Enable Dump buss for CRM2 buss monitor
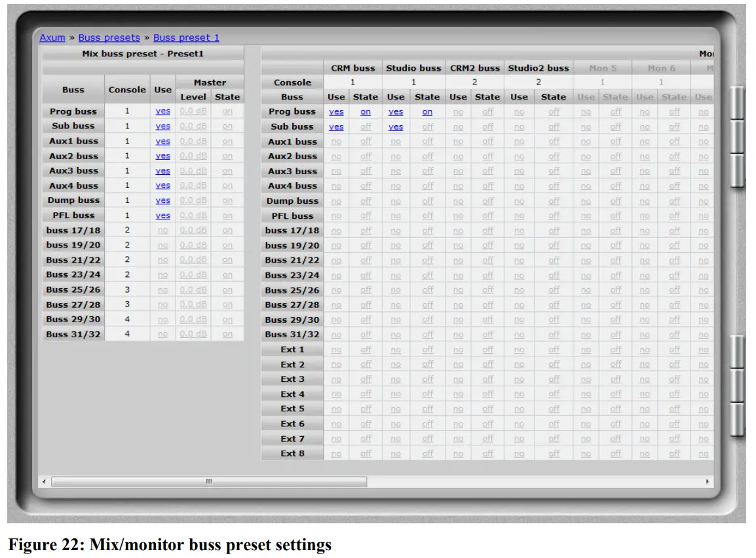The image size is (756, 558). coord(458,200)
